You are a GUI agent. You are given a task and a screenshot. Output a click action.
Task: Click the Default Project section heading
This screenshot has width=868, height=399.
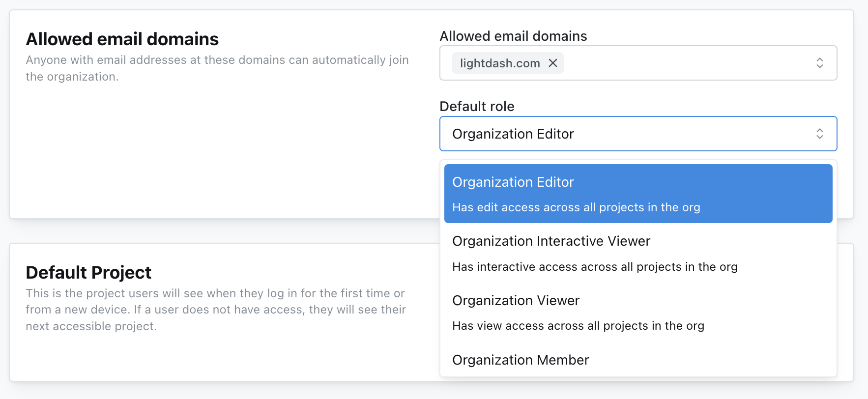click(88, 273)
